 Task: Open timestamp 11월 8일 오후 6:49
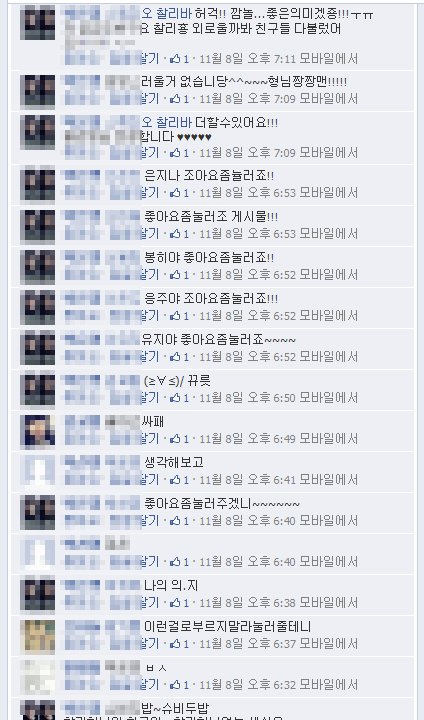247,439
